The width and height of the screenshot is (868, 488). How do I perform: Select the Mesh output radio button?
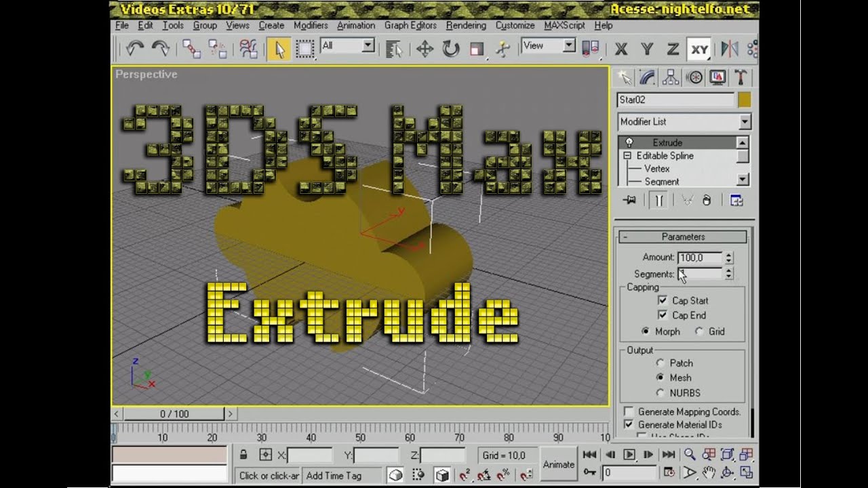660,378
